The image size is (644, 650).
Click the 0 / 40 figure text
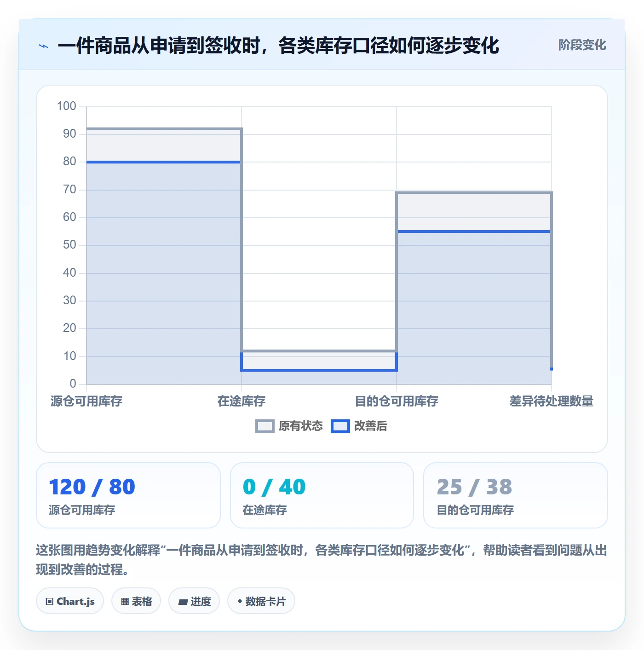point(274,487)
